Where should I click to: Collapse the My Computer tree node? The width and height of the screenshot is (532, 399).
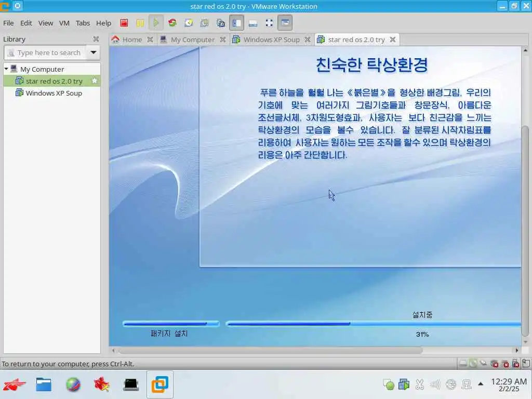click(6, 69)
